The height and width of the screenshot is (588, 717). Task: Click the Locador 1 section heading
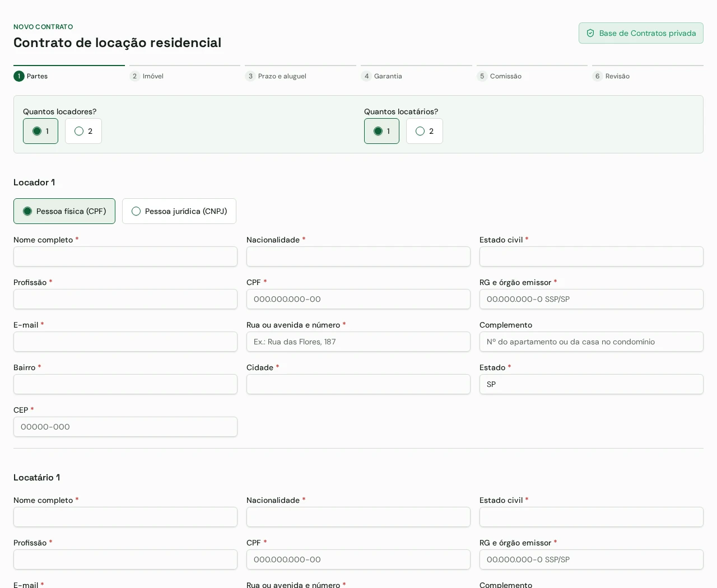coord(34,183)
